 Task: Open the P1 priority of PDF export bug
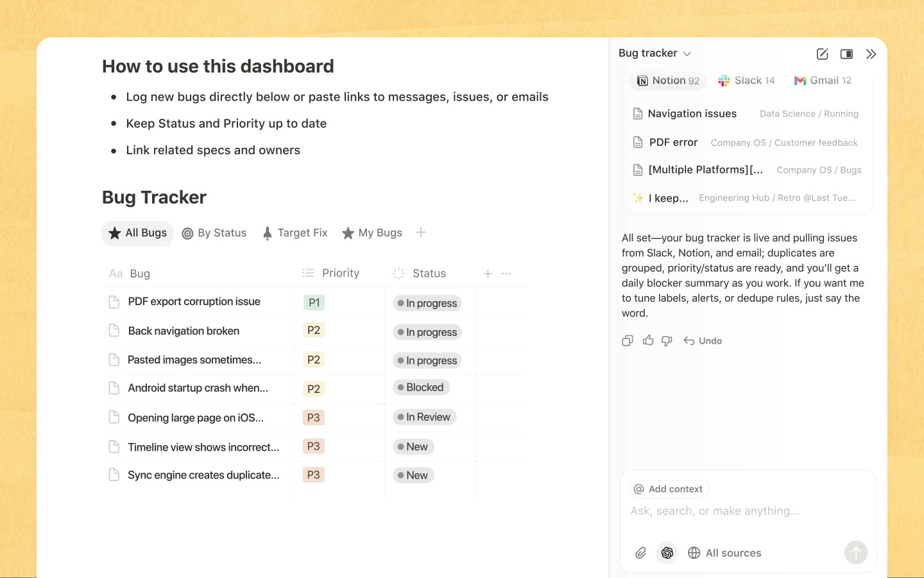click(314, 302)
